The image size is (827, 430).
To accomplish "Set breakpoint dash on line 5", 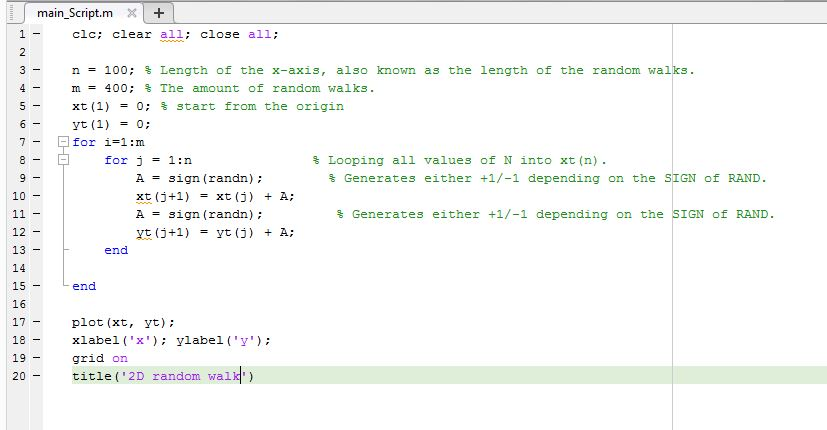I will coord(36,106).
